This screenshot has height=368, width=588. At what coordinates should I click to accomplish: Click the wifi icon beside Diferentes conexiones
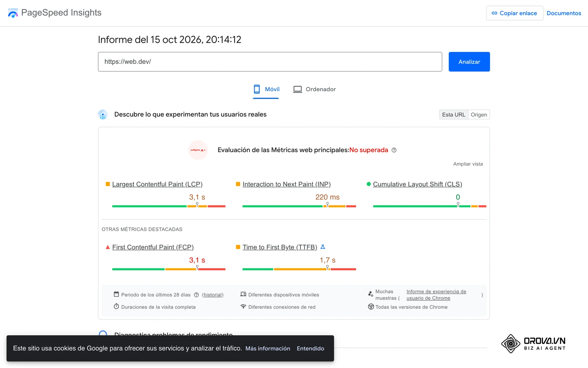tap(243, 307)
